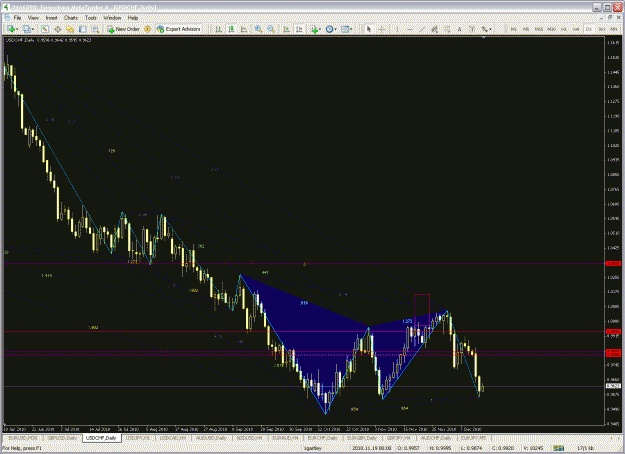Click the New Chart toolbar icon

point(11,29)
